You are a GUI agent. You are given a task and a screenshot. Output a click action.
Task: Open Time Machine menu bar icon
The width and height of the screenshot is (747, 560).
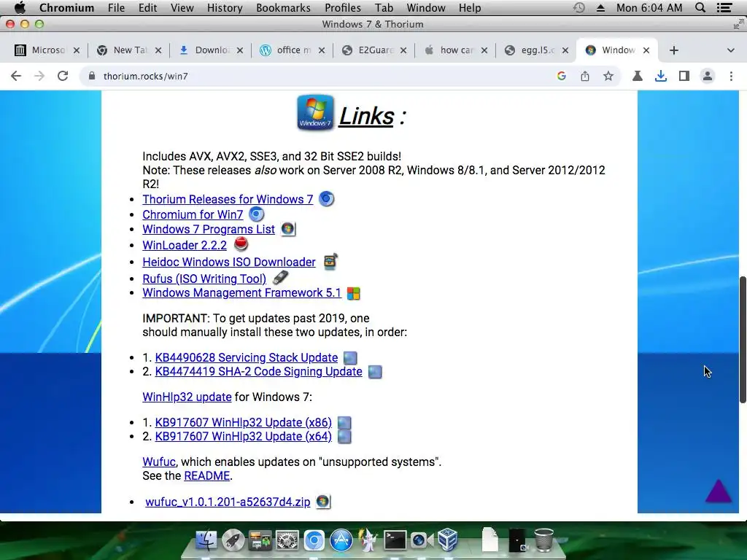point(578,7)
